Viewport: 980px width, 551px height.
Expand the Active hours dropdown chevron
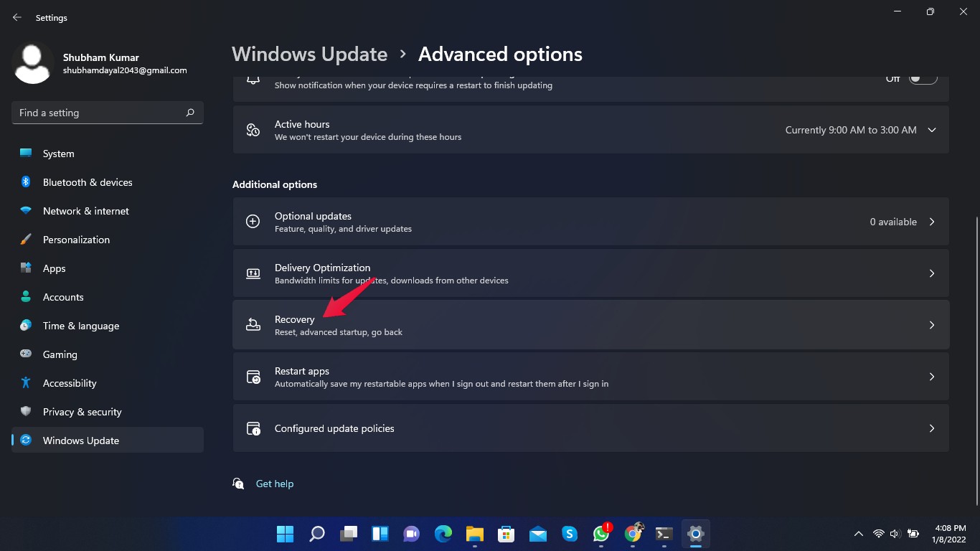(x=932, y=130)
